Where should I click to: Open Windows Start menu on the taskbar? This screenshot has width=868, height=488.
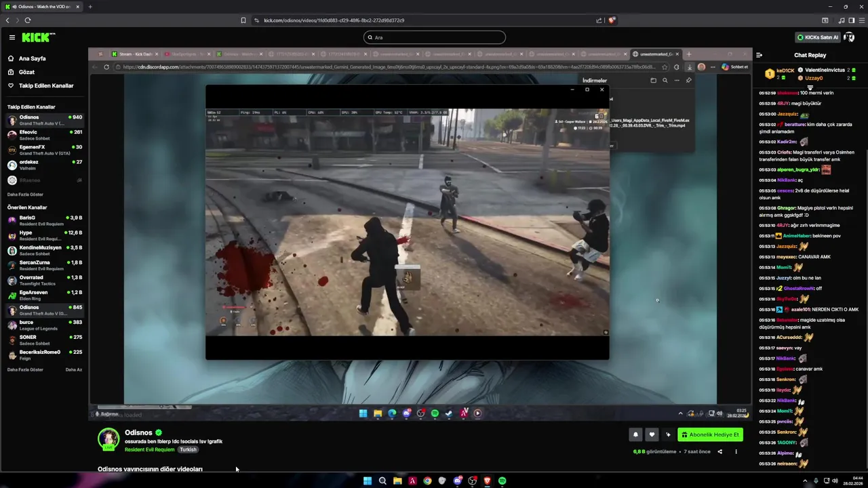point(367,481)
